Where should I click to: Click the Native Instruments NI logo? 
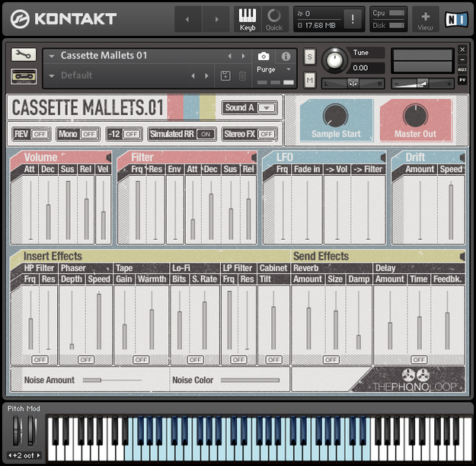tap(456, 20)
